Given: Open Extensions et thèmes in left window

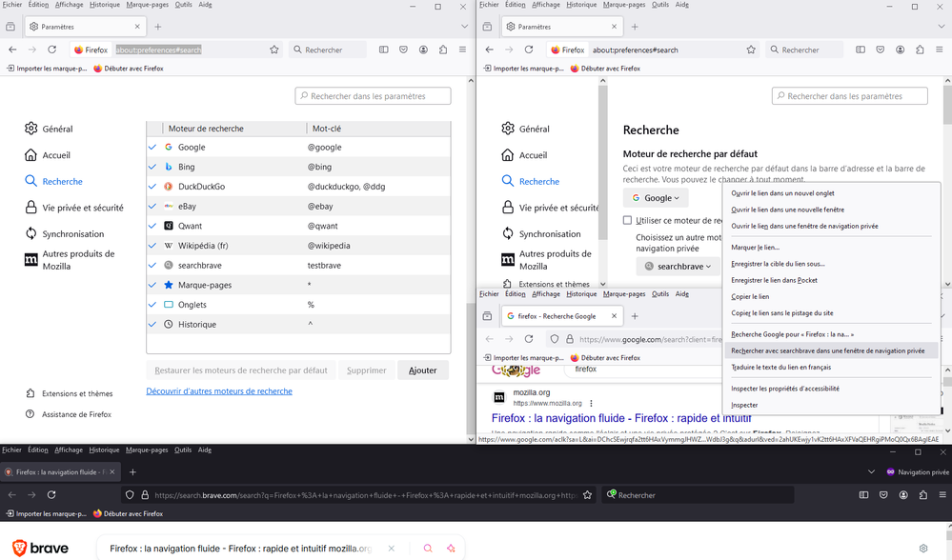Looking at the screenshot, I should click(70, 393).
